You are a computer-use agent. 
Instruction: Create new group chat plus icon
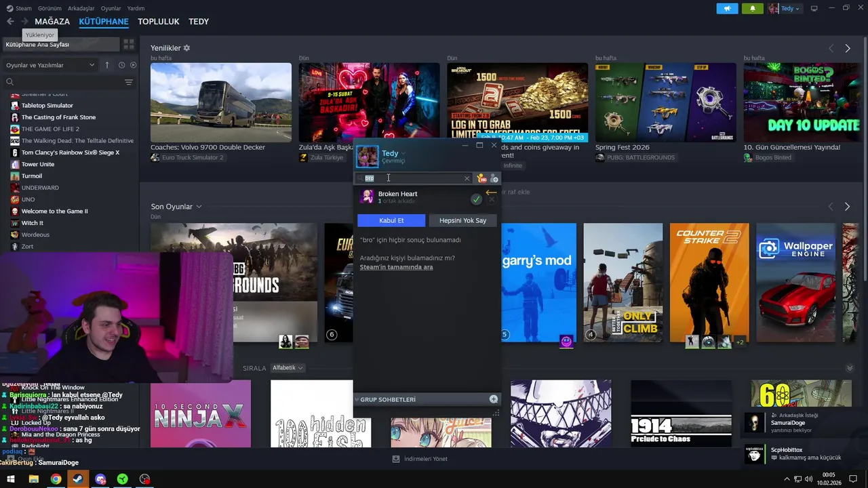pyautogui.click(x=494, y=399)
